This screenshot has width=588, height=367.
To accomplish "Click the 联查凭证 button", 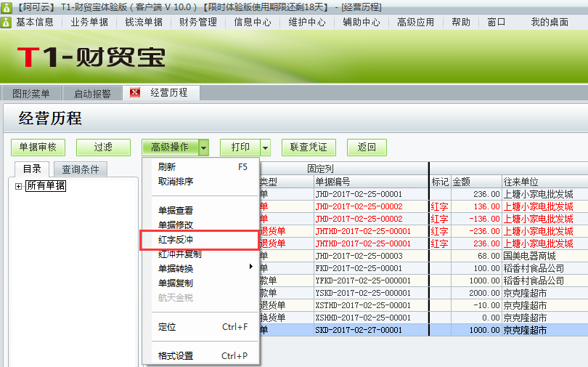I will [x=309, y=147].
